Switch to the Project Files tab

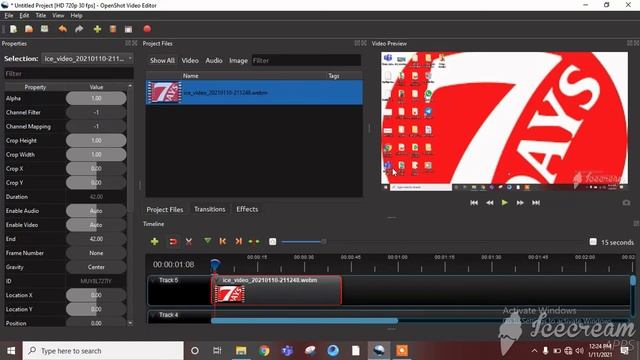click(164, 209)
